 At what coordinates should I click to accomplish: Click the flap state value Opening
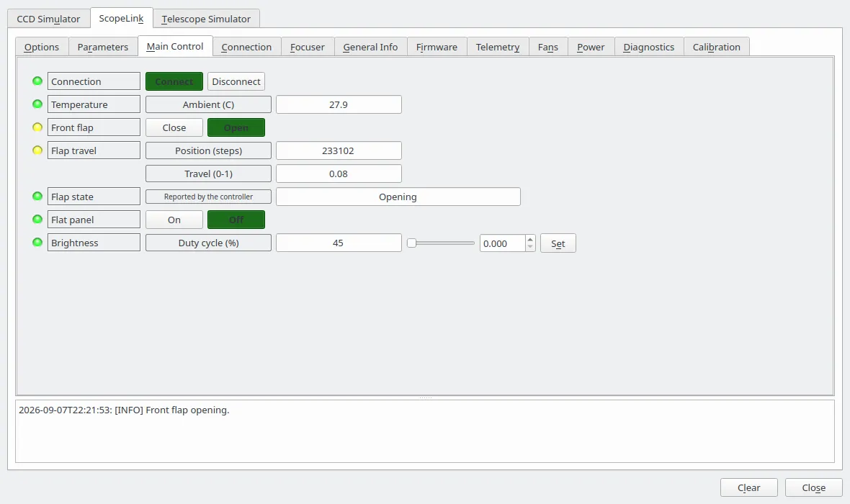(398, 197)
